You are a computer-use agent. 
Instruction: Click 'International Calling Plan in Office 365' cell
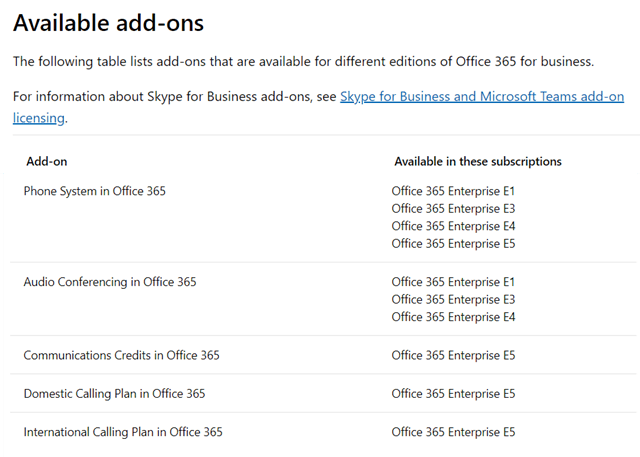pyautogui.click(x=123, y=432)
